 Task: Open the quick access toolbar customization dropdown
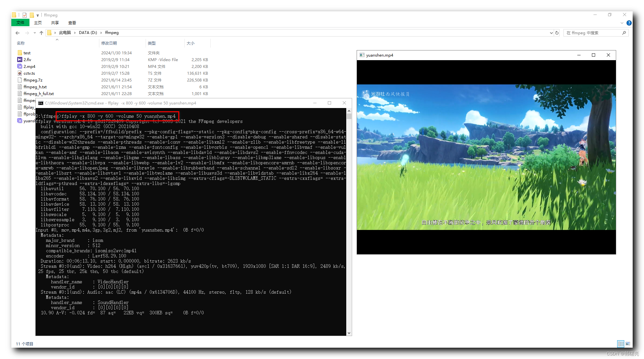[37, 15]
